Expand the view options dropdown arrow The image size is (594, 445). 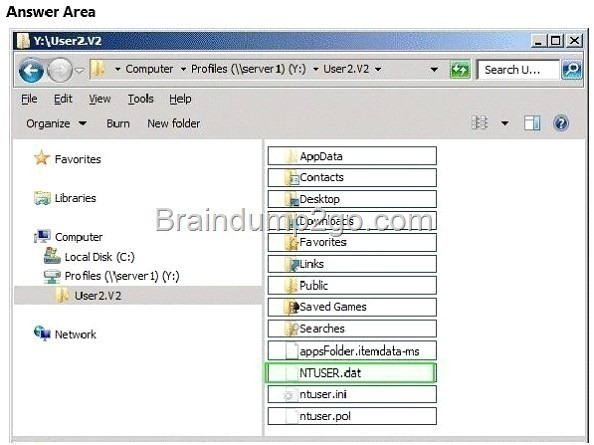(x=504, y=123)
